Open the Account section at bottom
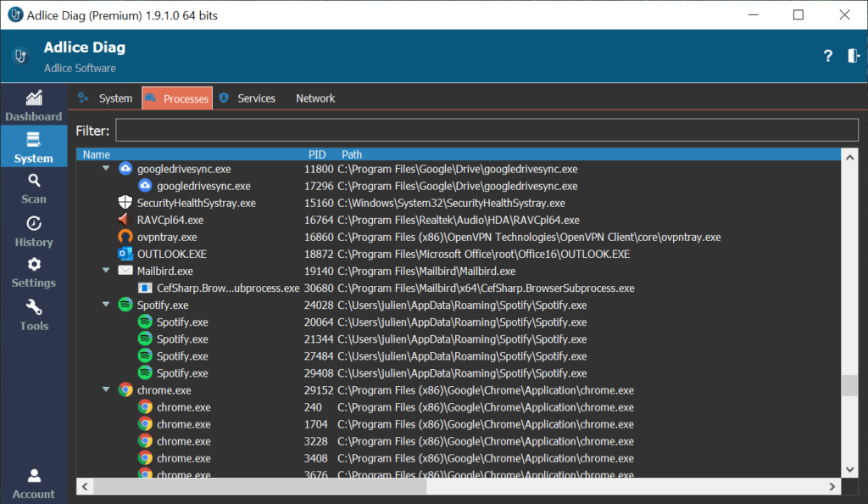The width and height of the screenshot is (868, 504). [x=34, y=484]
